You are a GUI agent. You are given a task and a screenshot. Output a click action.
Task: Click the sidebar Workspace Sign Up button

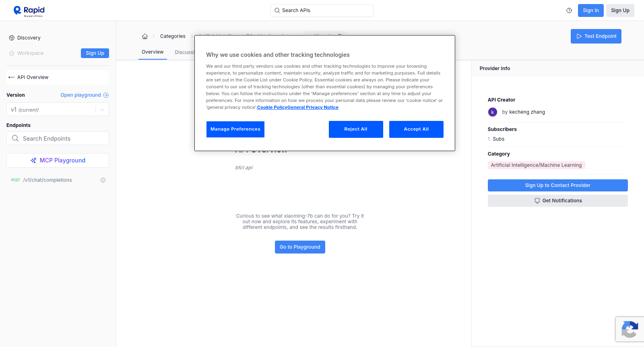click(95, 53)
